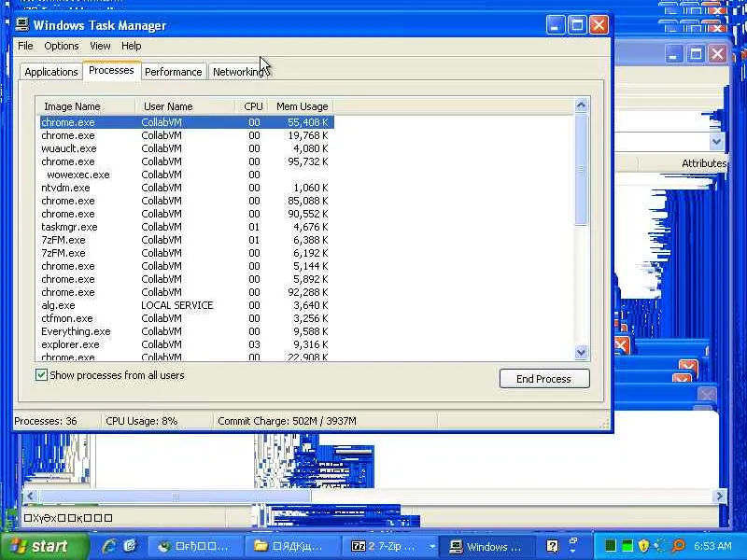
Task: Select the ctfmon.exe process
Action: tap(187, 318)
